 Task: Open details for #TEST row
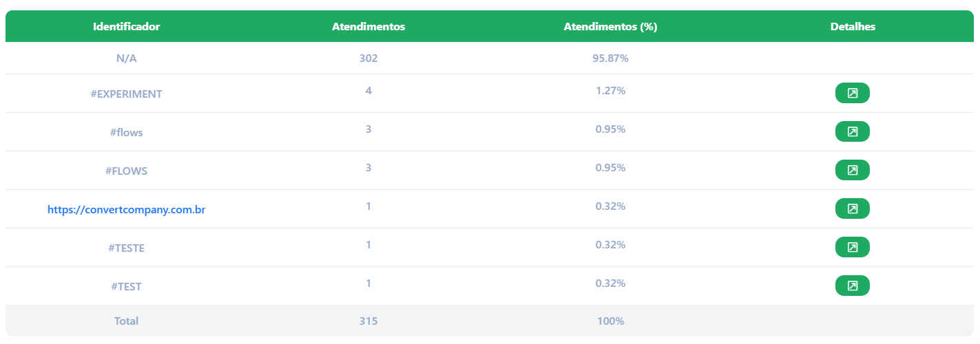point(852,286)
